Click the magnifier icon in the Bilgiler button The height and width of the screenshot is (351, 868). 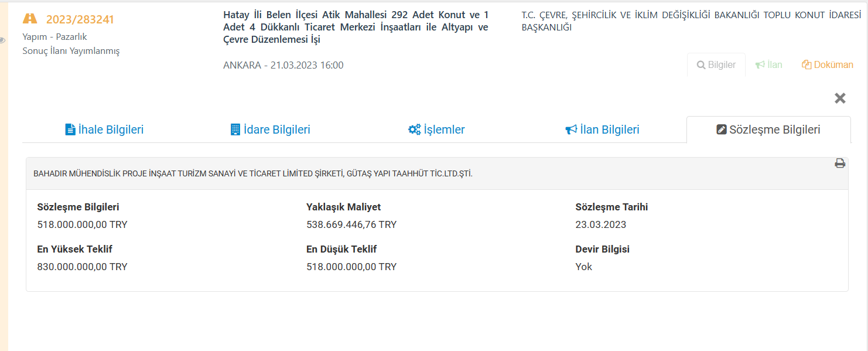(x=700, y=65)
